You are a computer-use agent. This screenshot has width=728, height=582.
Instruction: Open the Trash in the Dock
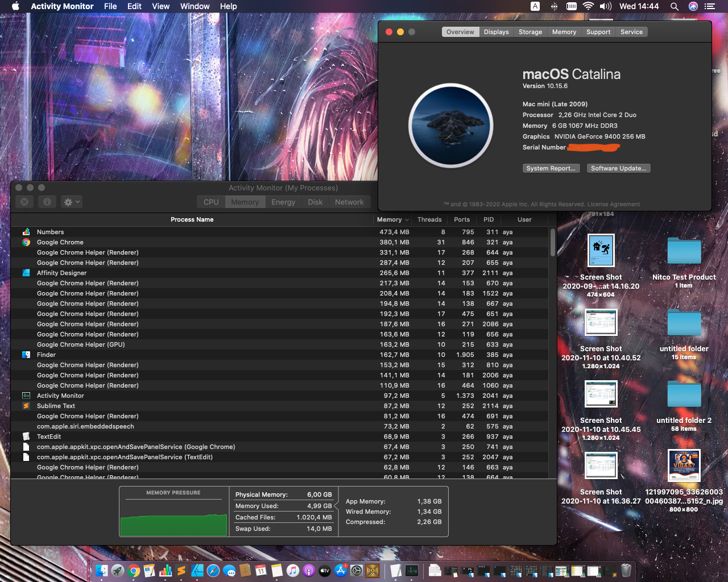point(626,571)
